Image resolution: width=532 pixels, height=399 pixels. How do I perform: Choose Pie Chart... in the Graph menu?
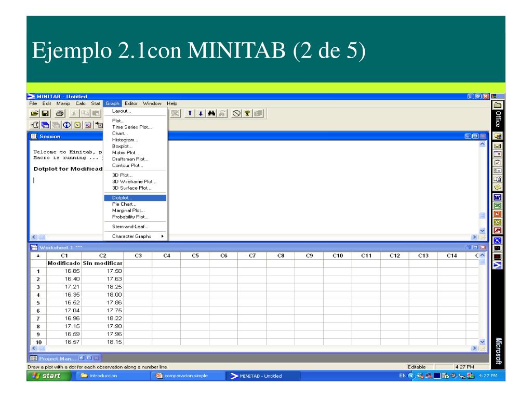135,204
